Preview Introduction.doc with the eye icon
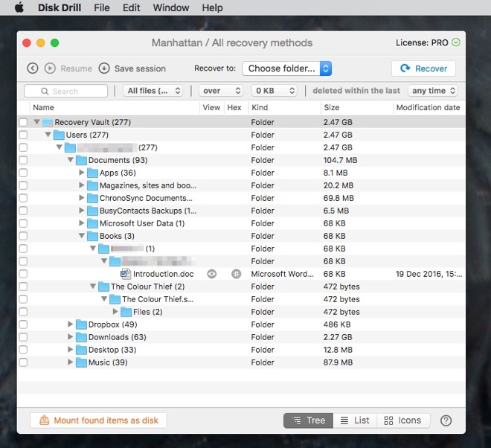 pyautogui.click(x=212, y=274)
